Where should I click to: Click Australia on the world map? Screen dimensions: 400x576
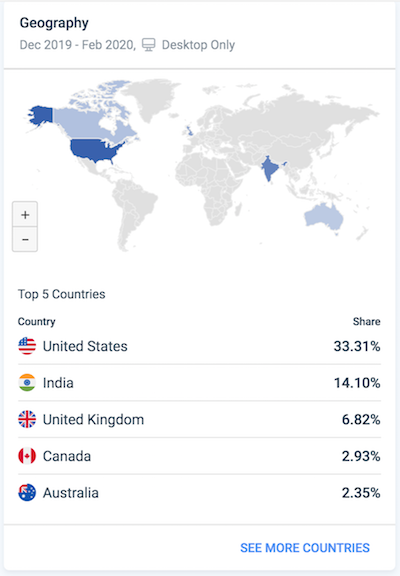pyautogui.click(x=324, y=216)
